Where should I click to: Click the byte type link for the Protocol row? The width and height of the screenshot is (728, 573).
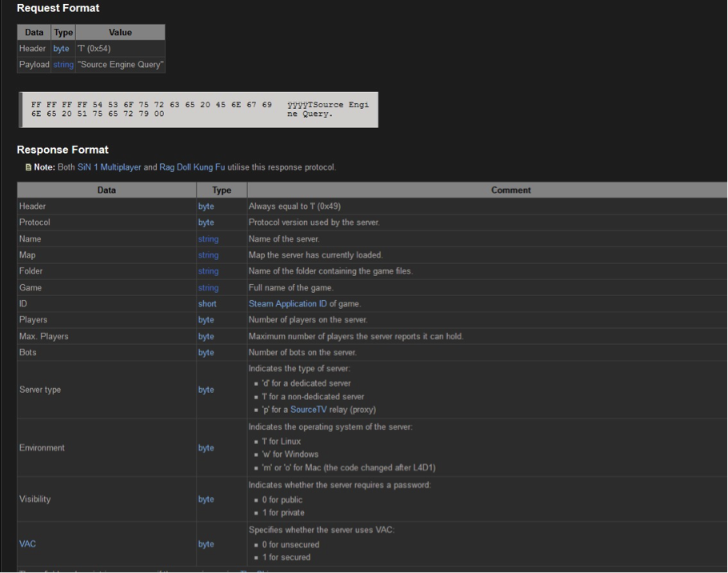tap(206, 222)
